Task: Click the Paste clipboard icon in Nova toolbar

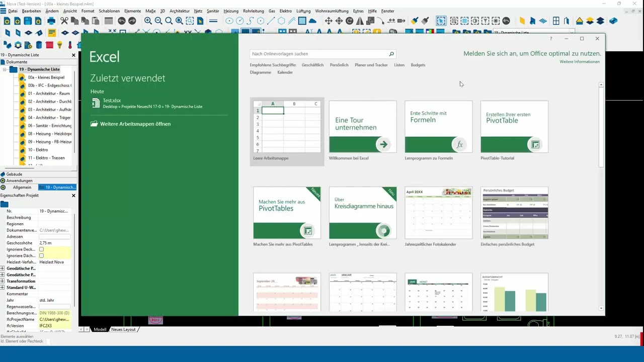Action: pos(96,21)
